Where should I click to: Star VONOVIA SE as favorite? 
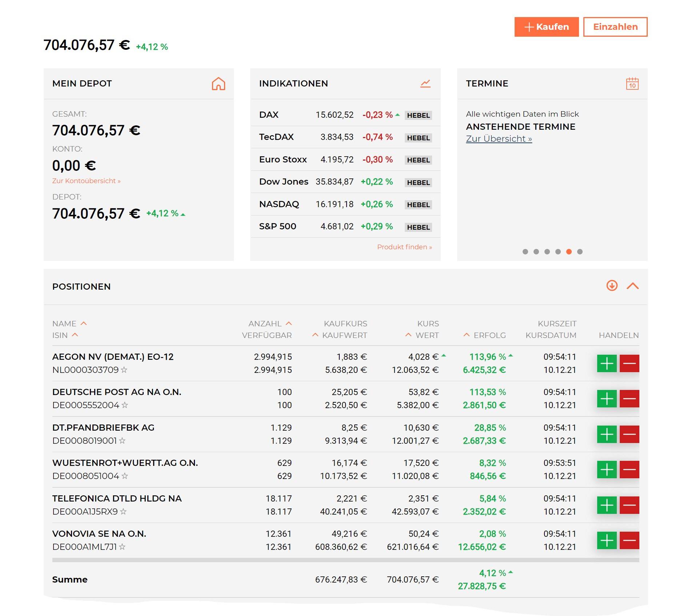[x=122, y=547]
